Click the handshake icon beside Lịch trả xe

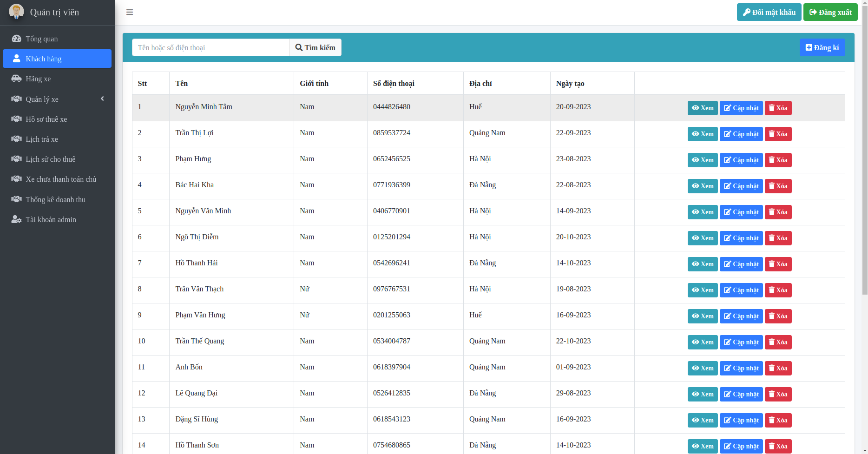click(17, 139)
